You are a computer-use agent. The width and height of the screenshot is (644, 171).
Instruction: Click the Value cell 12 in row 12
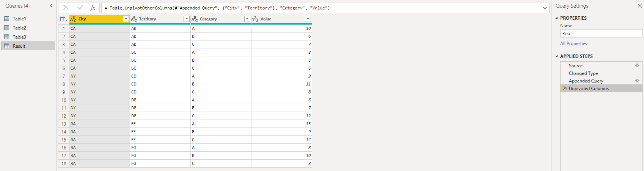(x=281, y=116)
